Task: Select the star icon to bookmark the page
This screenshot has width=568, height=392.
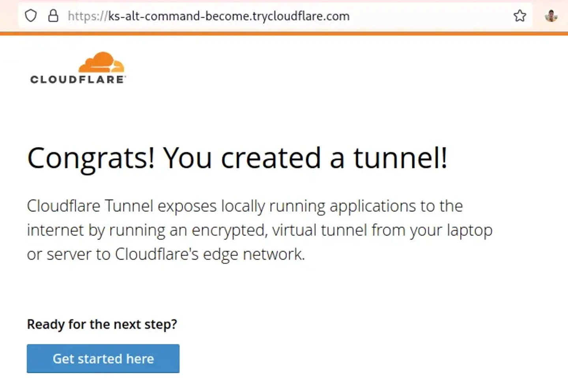Action: point(520,16)
